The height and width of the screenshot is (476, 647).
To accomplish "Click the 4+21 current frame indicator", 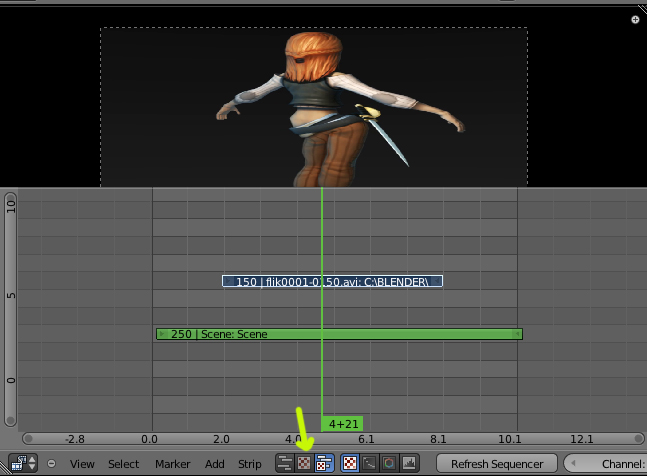I will coord(342,424).
